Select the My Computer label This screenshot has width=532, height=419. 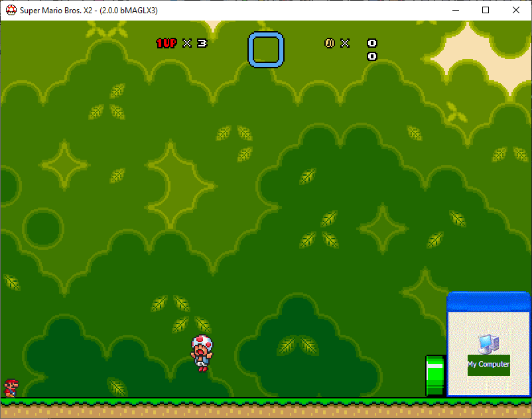(489, 365)
